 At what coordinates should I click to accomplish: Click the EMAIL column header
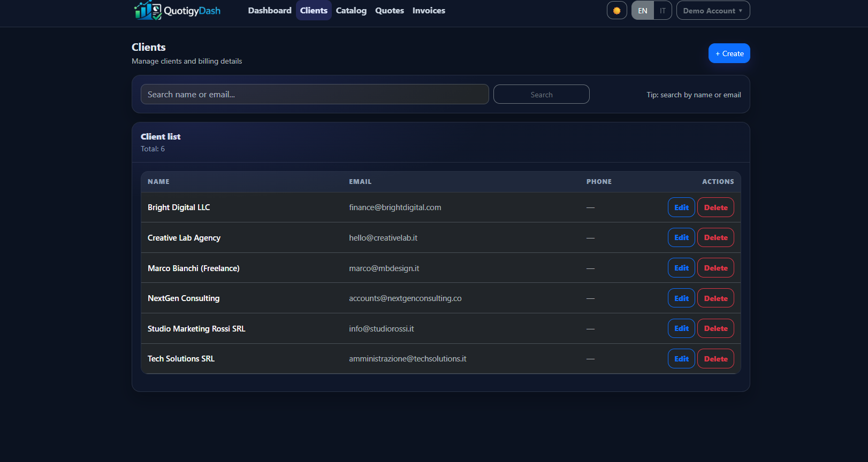(360, 182)
